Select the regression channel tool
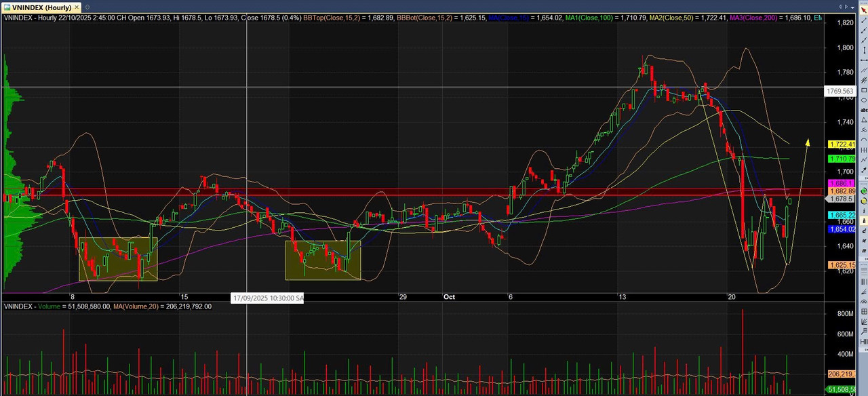868x396 pixels. 863,79
